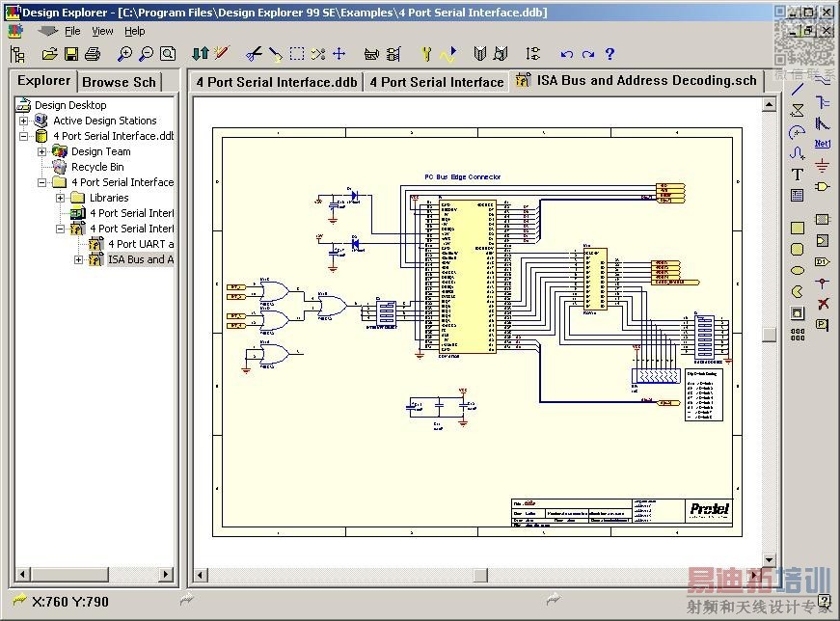Select the Power Port ground symbol tool
Viewport: 840px width, 621px height.
coord(823,166)
